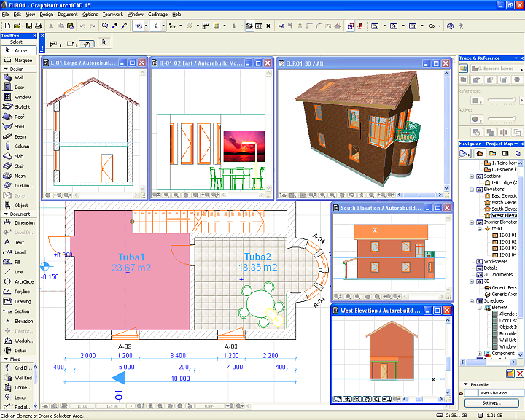Select the Marquee tool
The width and height of the screenshot is (525, 420).
19,60
